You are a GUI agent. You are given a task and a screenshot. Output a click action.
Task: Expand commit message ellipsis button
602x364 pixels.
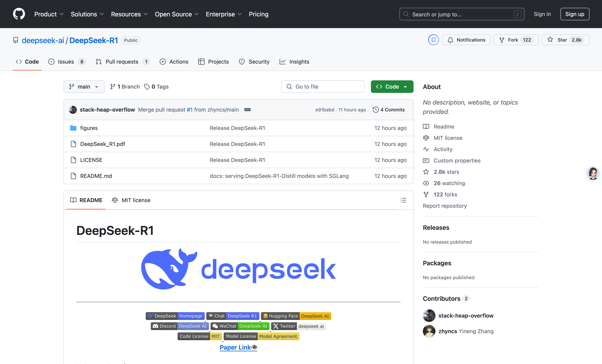[x=247, y=110]
